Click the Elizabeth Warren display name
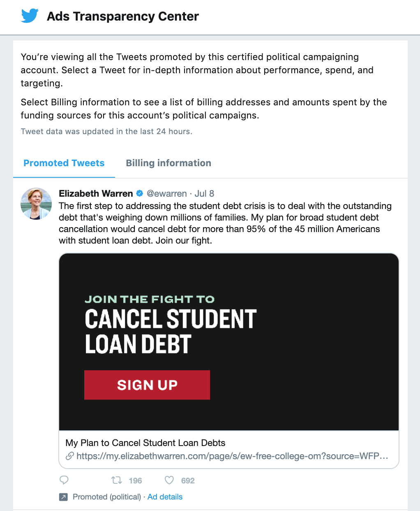This screenshot has height=511, width=420. click(x=96, y=193)
